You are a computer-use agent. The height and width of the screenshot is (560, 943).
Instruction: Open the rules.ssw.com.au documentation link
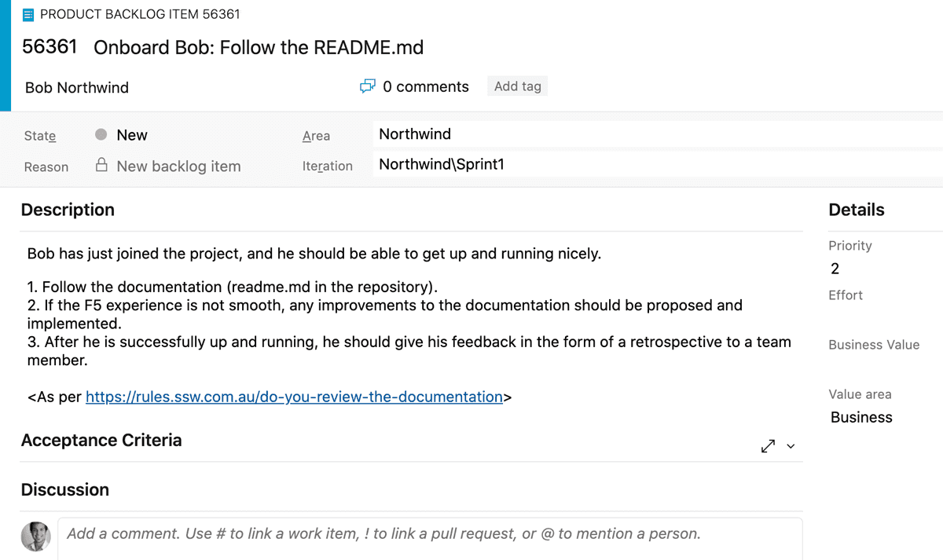[x=294, y=397]
